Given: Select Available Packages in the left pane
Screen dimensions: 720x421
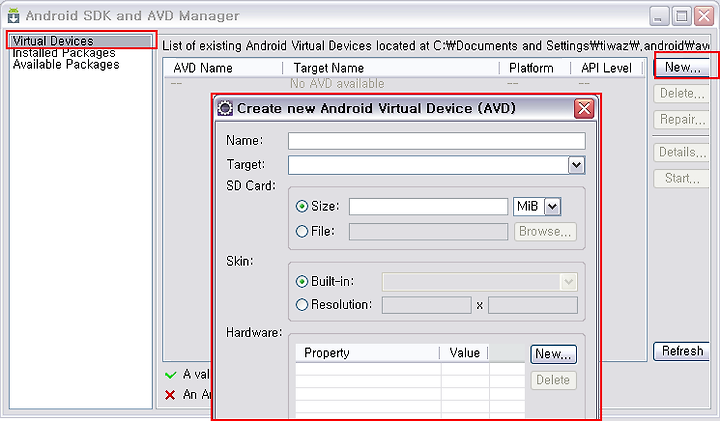Looking at the screenshot, I should point(66,65).
